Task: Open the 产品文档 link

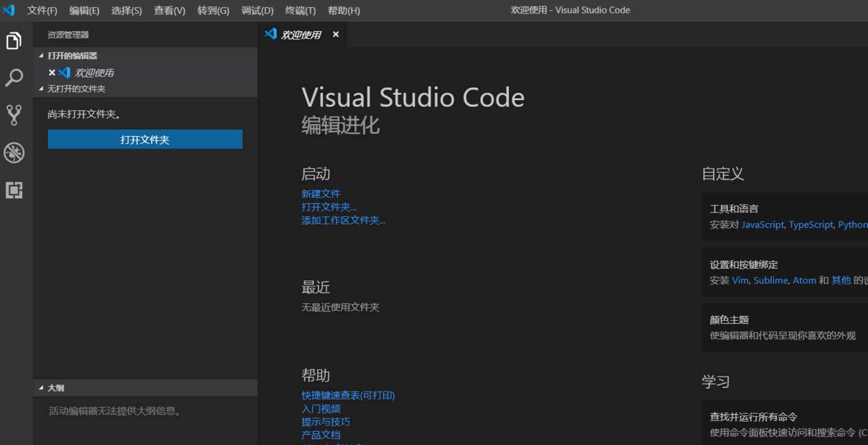Action: pyautogui.click(x=321, y=435)
